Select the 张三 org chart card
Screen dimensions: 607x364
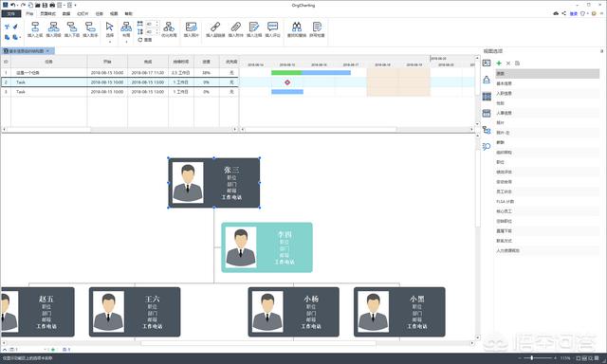click(x=213, y=183)
